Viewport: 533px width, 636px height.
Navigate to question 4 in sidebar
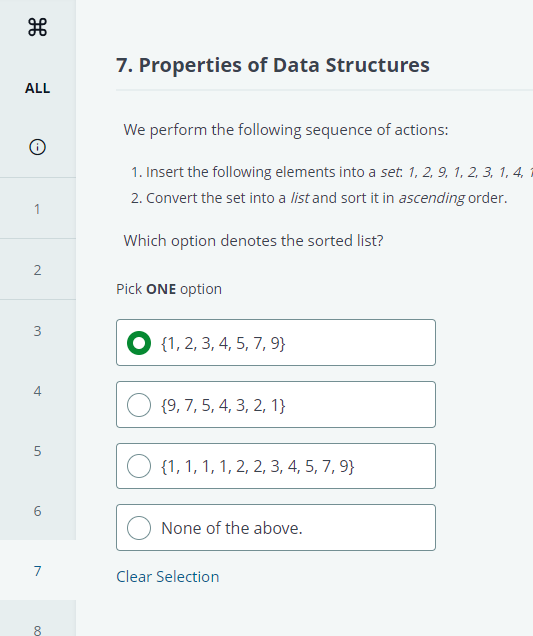pos(37,391)
